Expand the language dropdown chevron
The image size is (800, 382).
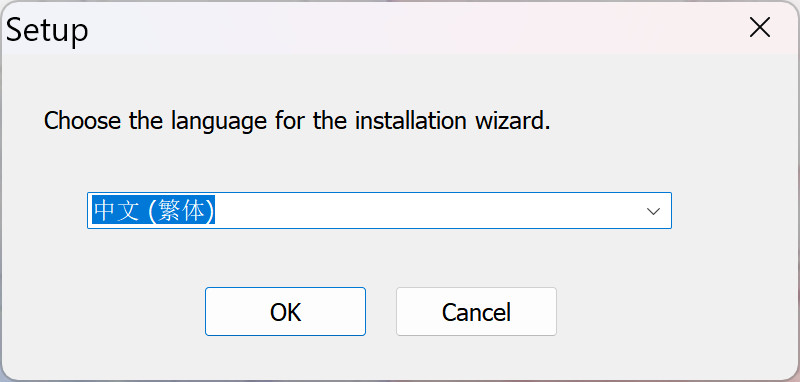coord(653,211)
